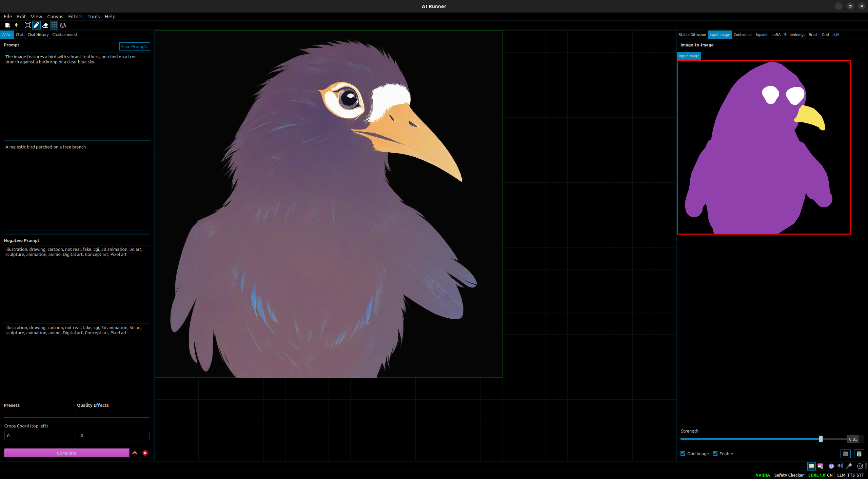The height and width of the screenshot is (479, 868).
Task: Open the Canvas menu
Action: click(55, 16)
